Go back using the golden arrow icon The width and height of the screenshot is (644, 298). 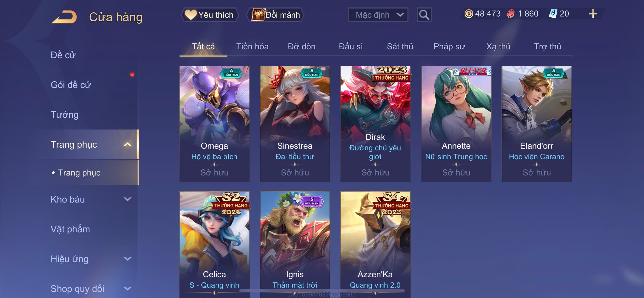64,17
